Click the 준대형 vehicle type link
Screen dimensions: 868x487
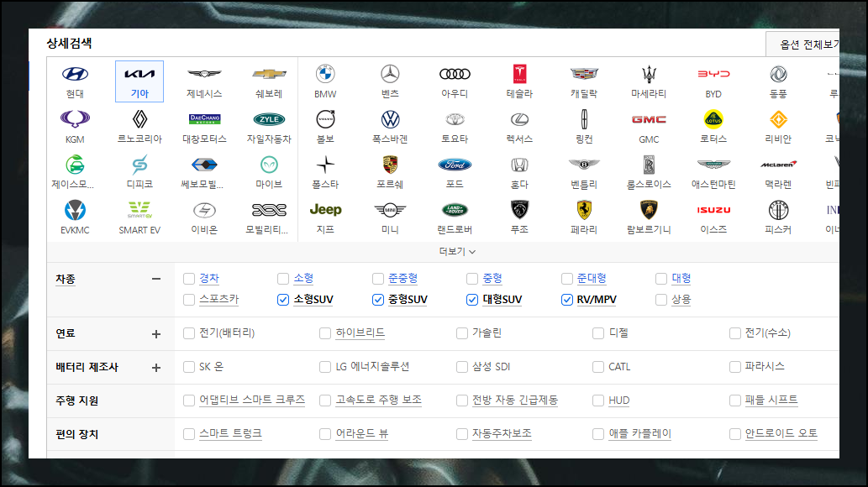tap(592, 279)
